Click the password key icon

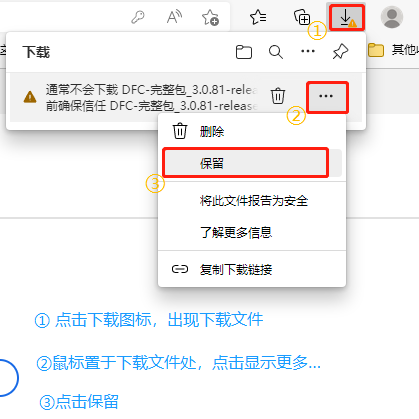pos(138,17)
